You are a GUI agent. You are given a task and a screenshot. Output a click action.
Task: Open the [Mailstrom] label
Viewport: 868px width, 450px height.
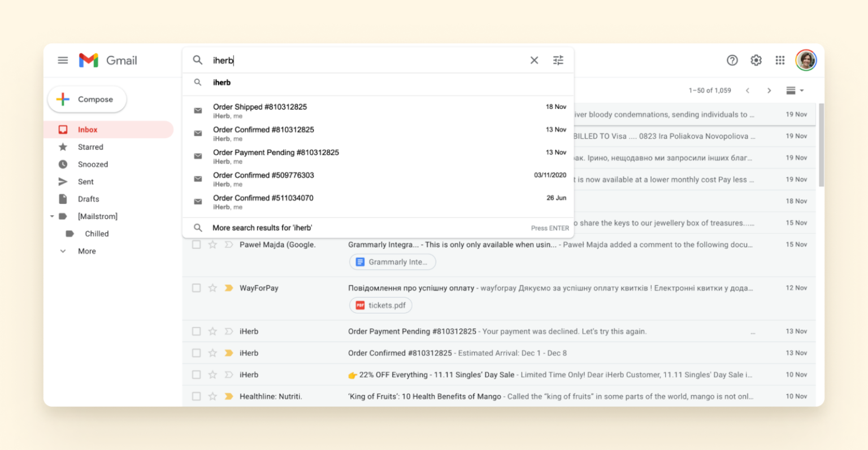tap(98, 216)
